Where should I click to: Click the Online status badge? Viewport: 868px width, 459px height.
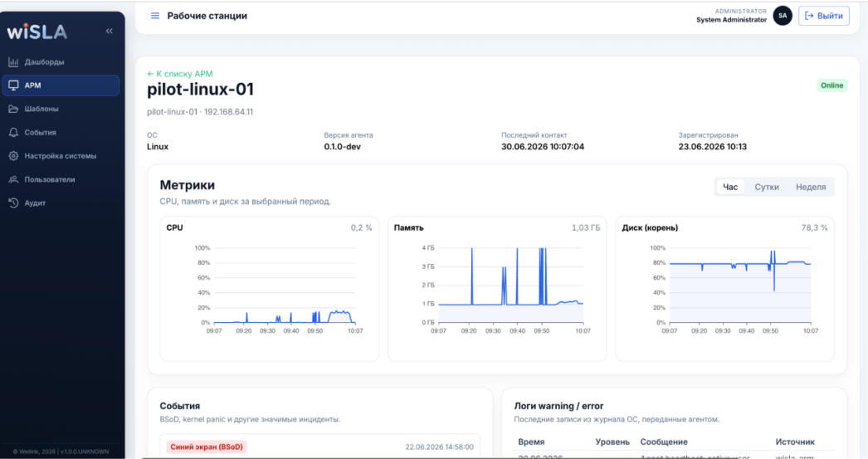click(831, 85)
